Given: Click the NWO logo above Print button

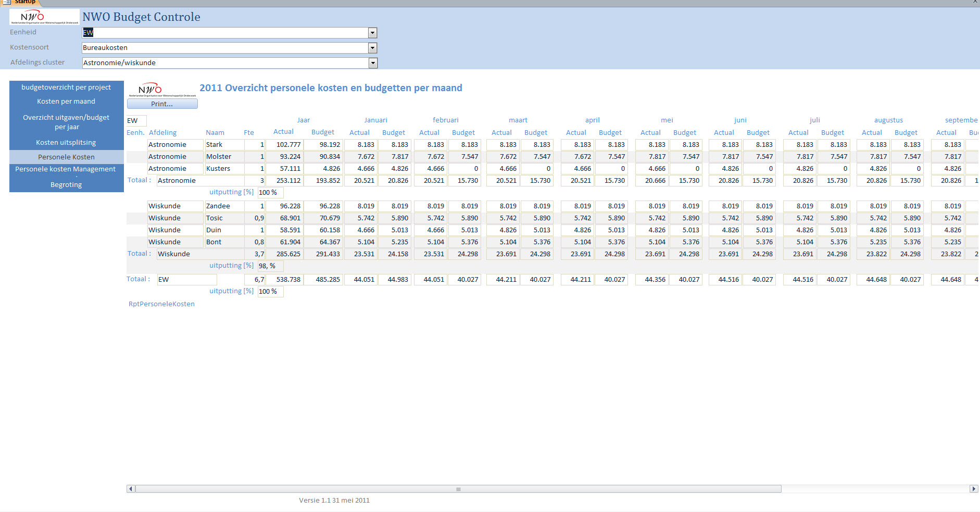Looking at the screenshot, I should click(x=162, y=90).
